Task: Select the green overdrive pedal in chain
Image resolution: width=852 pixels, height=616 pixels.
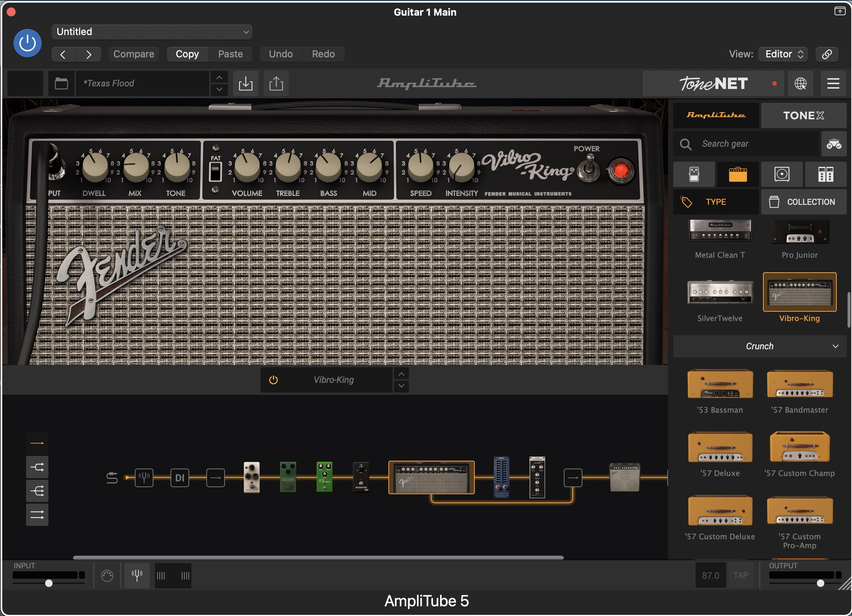Action: (288, 477)
